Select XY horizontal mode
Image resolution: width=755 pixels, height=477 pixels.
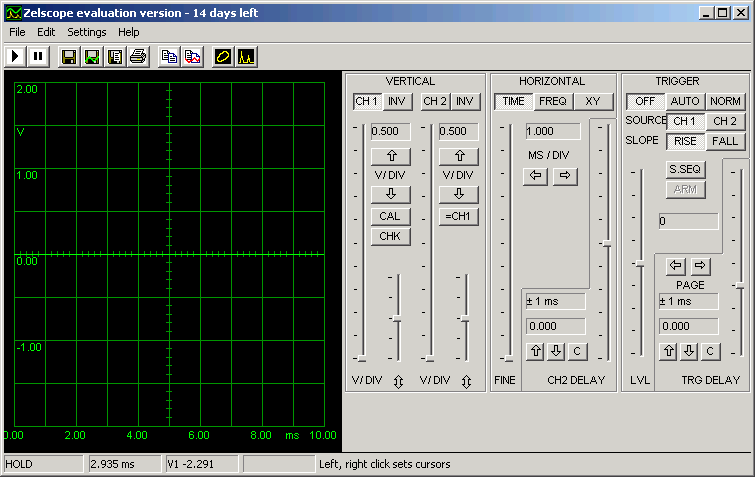593,102
